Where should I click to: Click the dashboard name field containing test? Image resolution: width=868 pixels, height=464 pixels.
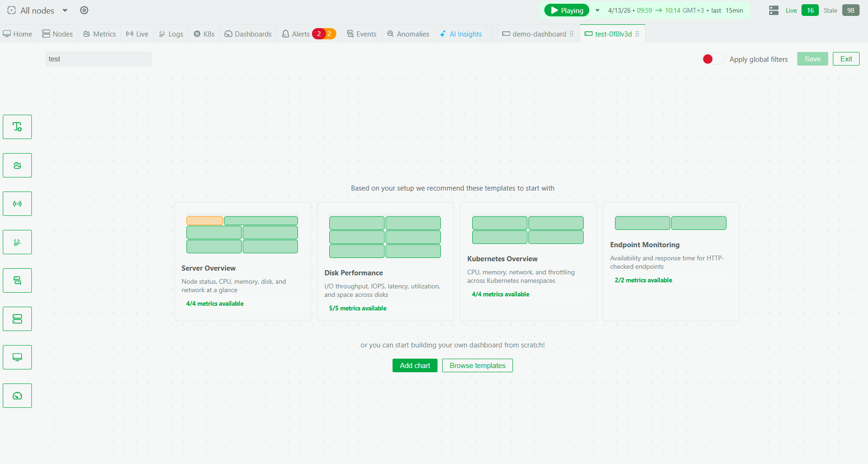98,59
